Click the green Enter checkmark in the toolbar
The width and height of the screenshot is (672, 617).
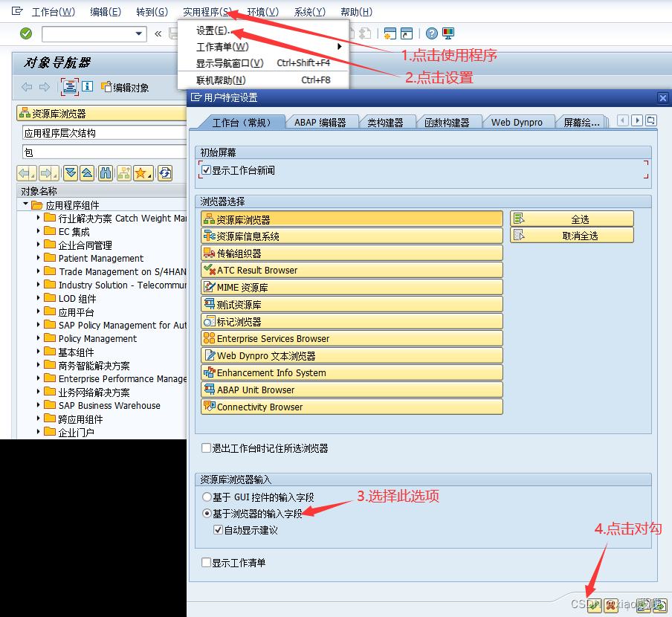click(26, 33)
